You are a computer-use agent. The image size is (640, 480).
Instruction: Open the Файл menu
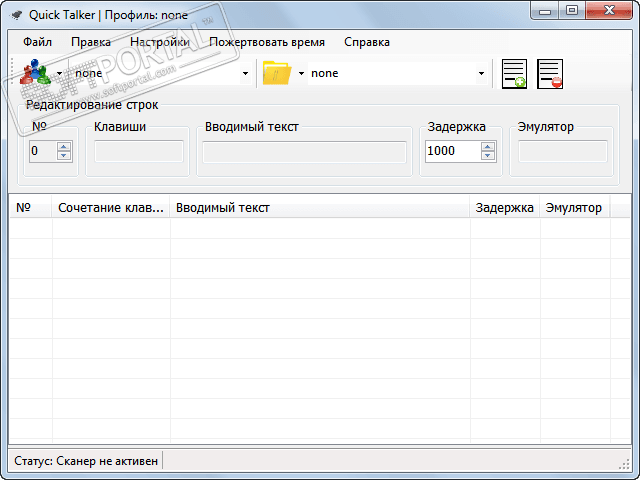[x=37, y=42]
